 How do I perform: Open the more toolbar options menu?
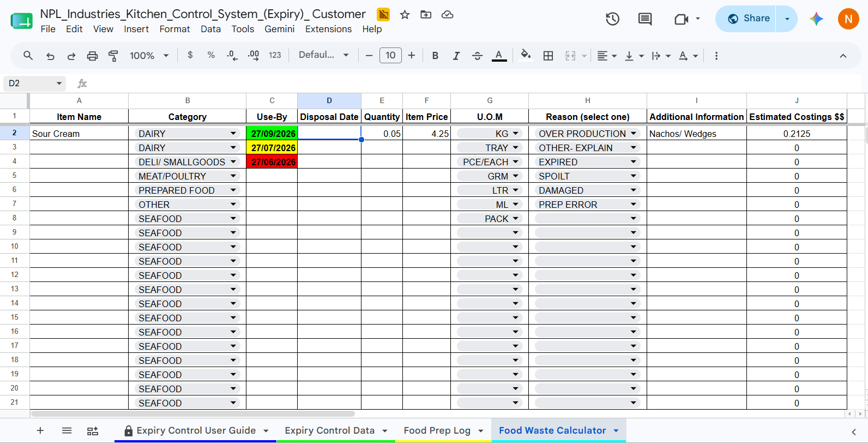[716, 56]
